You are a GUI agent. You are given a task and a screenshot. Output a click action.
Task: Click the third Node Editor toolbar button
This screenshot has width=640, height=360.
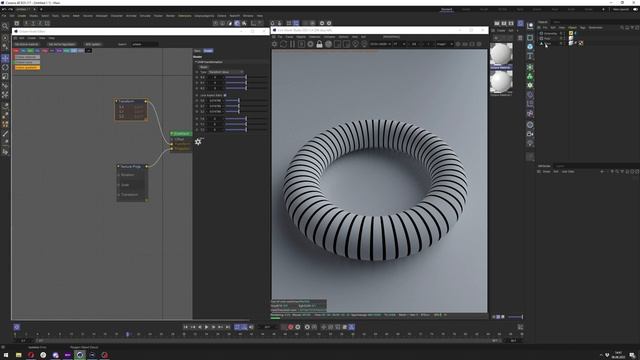click(x=93, y=44)
